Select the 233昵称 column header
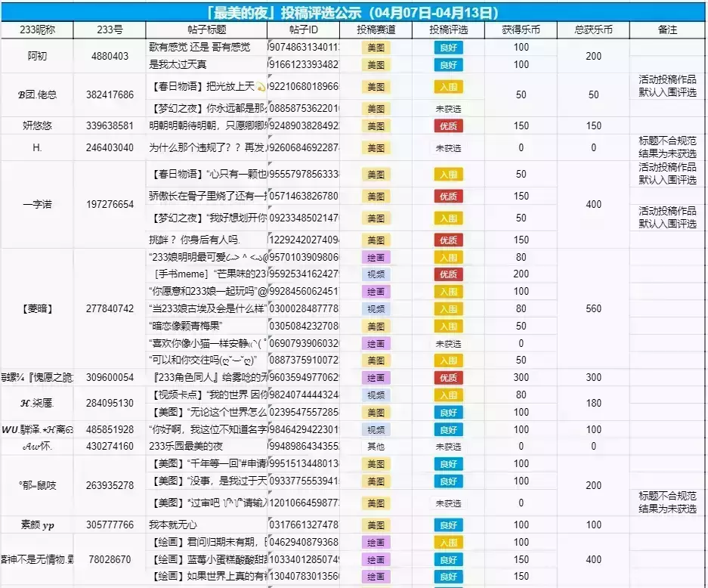Viewport: 708px width, 588px height. click(37, 29)
